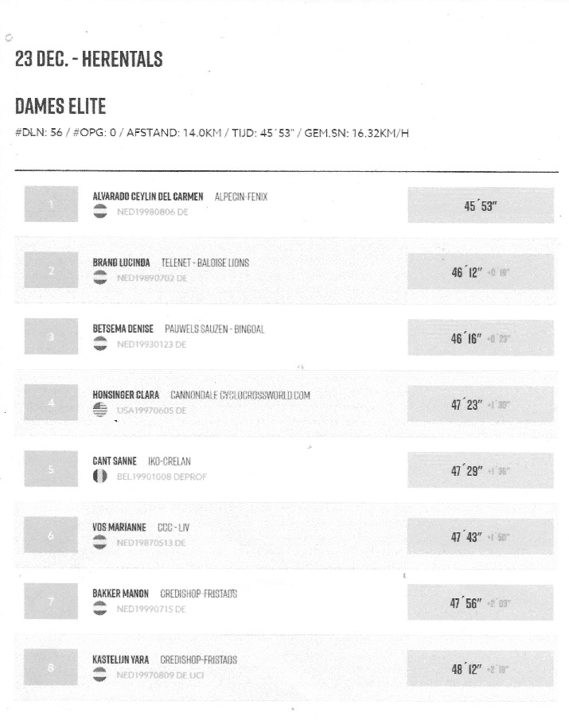Click the winning time 45'53" box
Viewport: 569px width, 728px height.
pyautogui.click(x=480, y=206)
